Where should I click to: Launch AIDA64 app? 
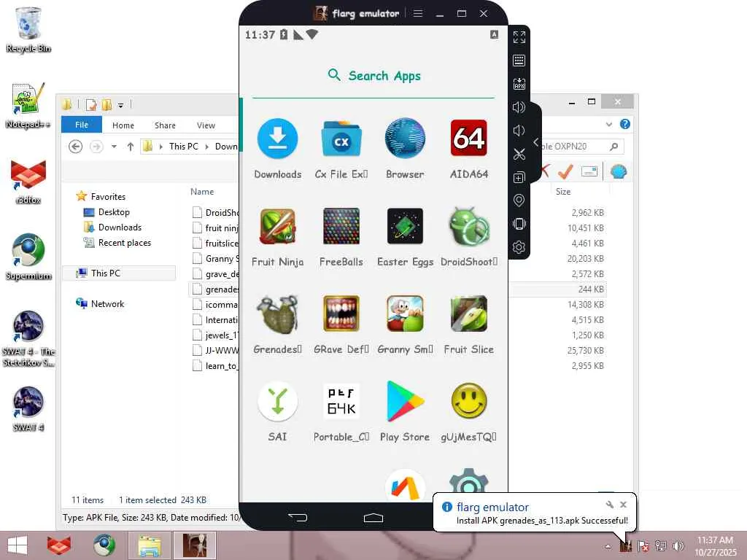(x=469, y=138)
